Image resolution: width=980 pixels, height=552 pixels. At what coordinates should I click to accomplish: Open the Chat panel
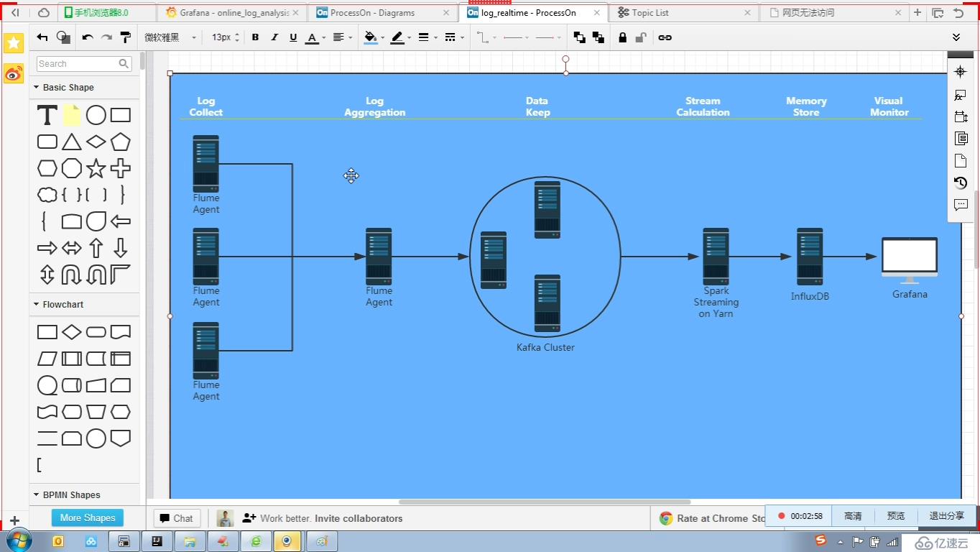coord(177,518)
